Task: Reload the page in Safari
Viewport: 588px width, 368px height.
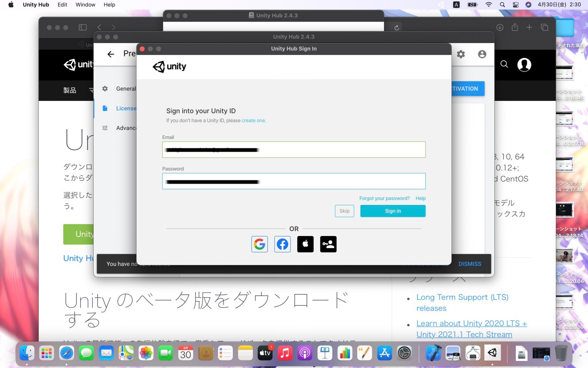Action: 397,27
